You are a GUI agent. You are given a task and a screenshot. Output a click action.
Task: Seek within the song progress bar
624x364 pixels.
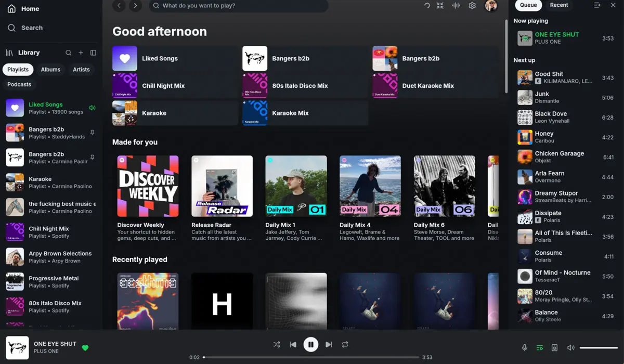click(x=311, y=357)
